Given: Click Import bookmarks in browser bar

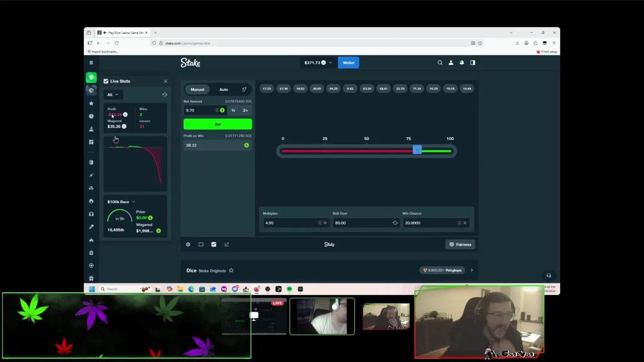Looking at the screenshot, I should click(x=103, y=52).
